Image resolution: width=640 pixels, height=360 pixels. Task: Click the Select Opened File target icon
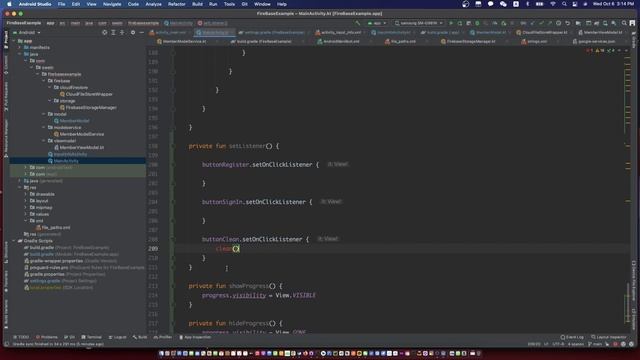(105, 32)
